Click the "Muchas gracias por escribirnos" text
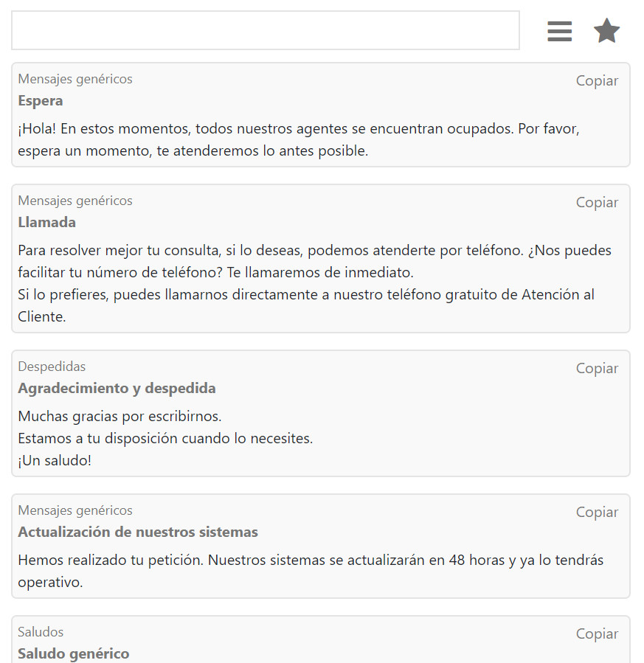The width and height of the screenshot is (644, 663). [x=120, y=417]
